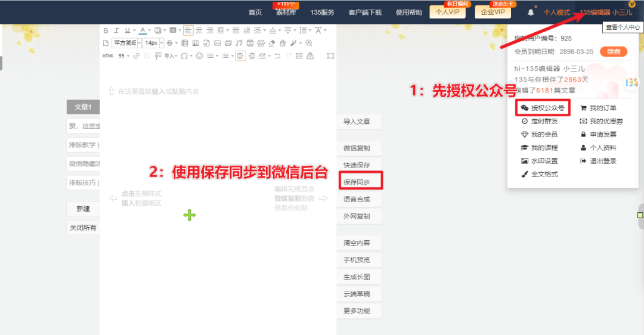This screenshot has height=335, width=644.
Task: Toggle the highlighted left indent button
Action: tap(241, 56)
